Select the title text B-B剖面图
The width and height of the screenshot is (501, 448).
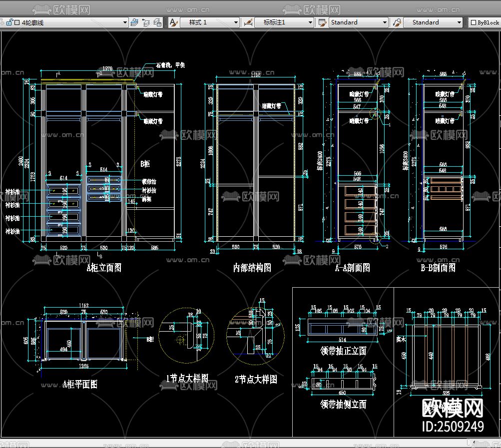click(438, 268)
